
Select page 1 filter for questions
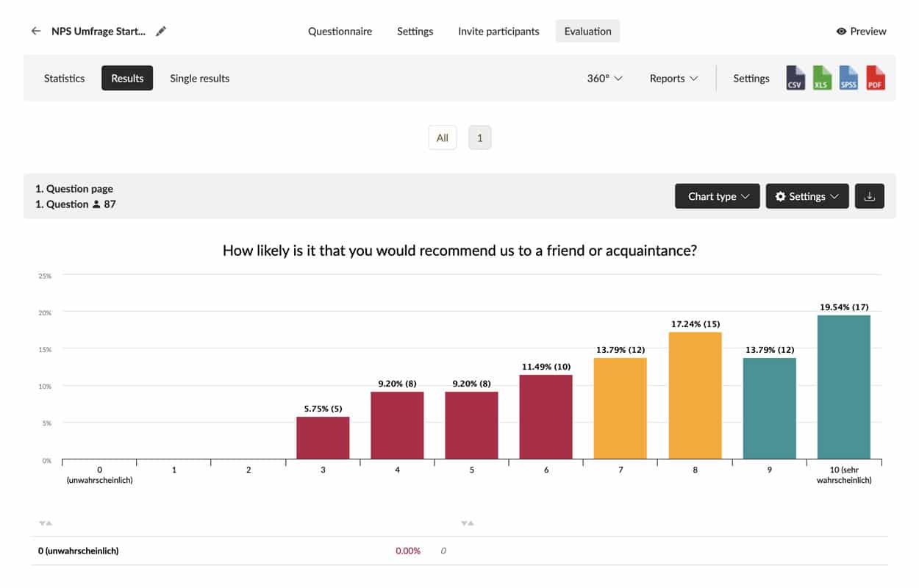coord(479,137)
